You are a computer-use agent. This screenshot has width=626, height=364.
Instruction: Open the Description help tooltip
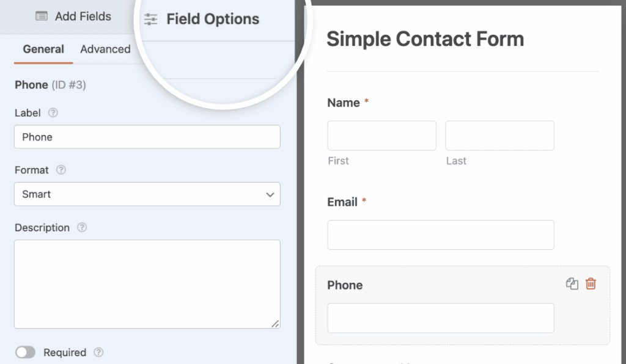82,227
